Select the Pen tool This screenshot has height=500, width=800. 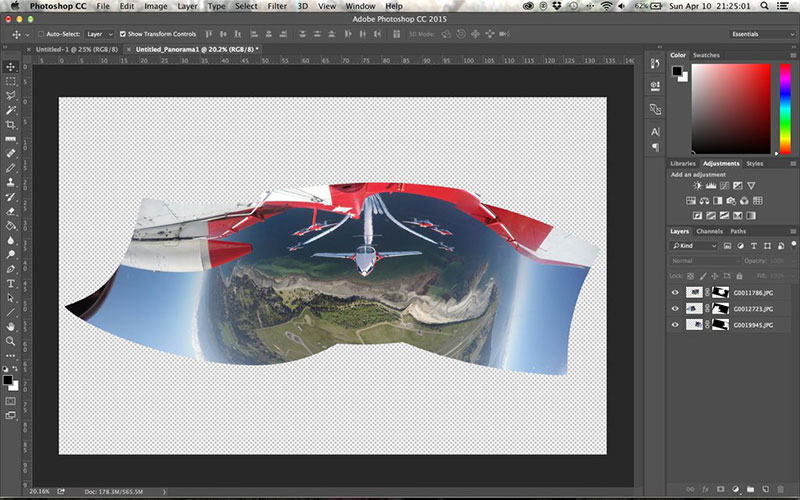[10, 269]
